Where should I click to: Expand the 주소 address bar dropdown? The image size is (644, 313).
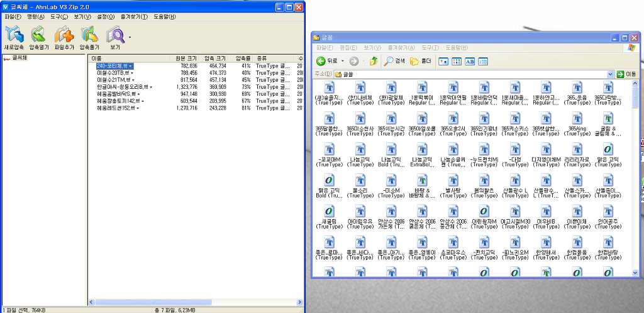coord(610,74)
